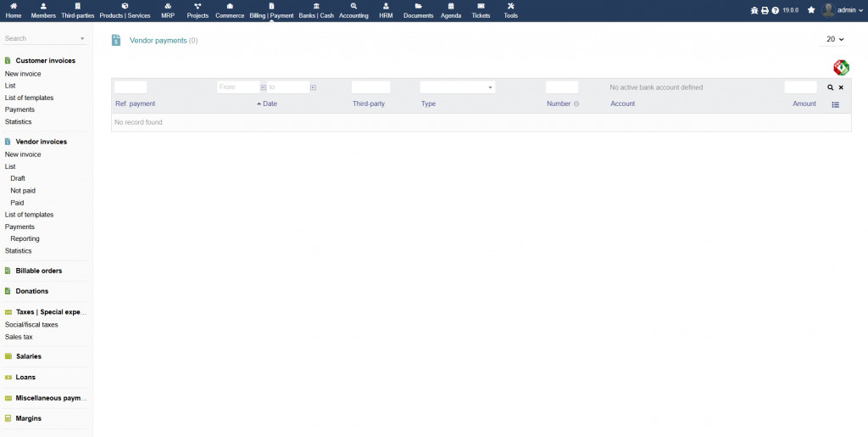Sort by Third-party column header
This screenshot has width=868, height=437.
[369, 104]
